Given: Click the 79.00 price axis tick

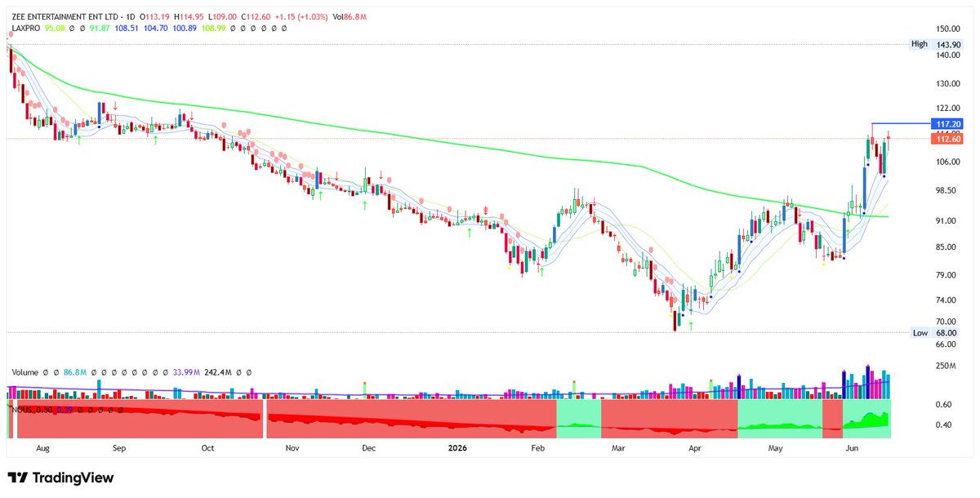Looking at the screenshot, I should (x=947, y=274).
